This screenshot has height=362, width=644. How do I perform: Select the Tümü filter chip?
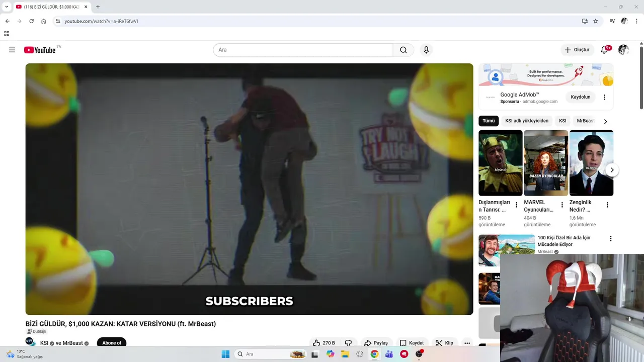(x=489, y=121)
